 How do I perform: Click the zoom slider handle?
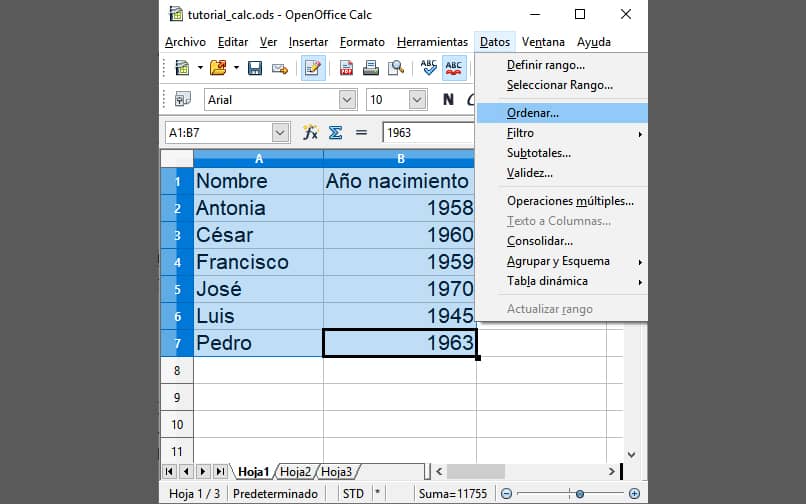pos(580,494)
